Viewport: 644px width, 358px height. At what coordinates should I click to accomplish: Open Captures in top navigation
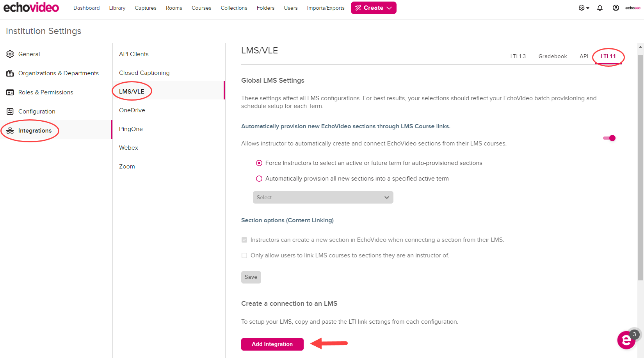146,8
